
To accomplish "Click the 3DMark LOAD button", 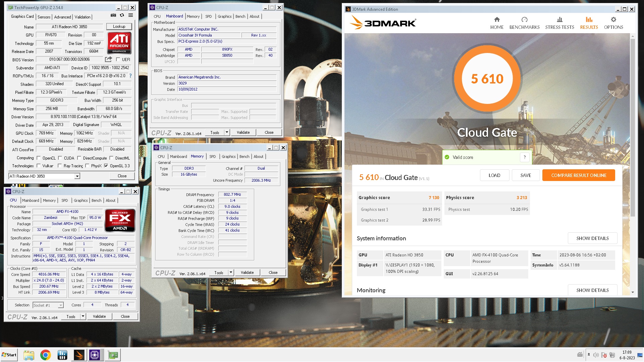I will coord(494,175).
